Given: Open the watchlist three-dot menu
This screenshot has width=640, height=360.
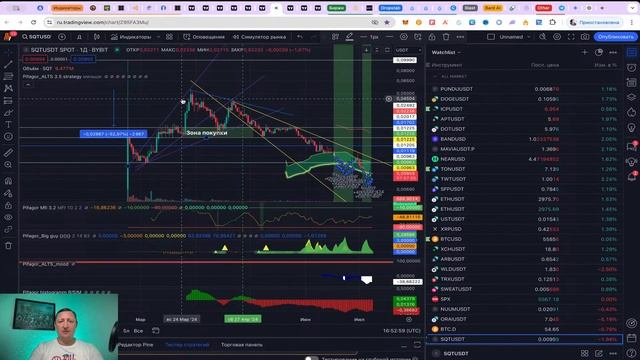Looking at the screenshot, I should (613, 52).
